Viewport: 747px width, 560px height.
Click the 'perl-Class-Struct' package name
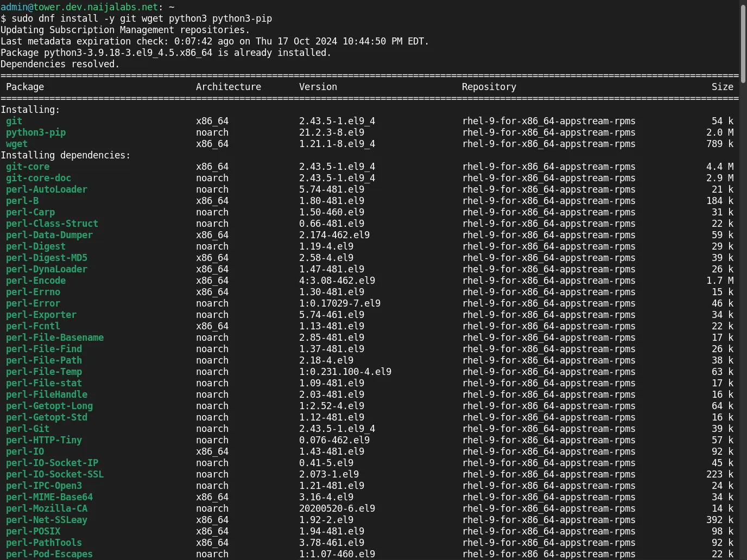click(x=52, y=224)
